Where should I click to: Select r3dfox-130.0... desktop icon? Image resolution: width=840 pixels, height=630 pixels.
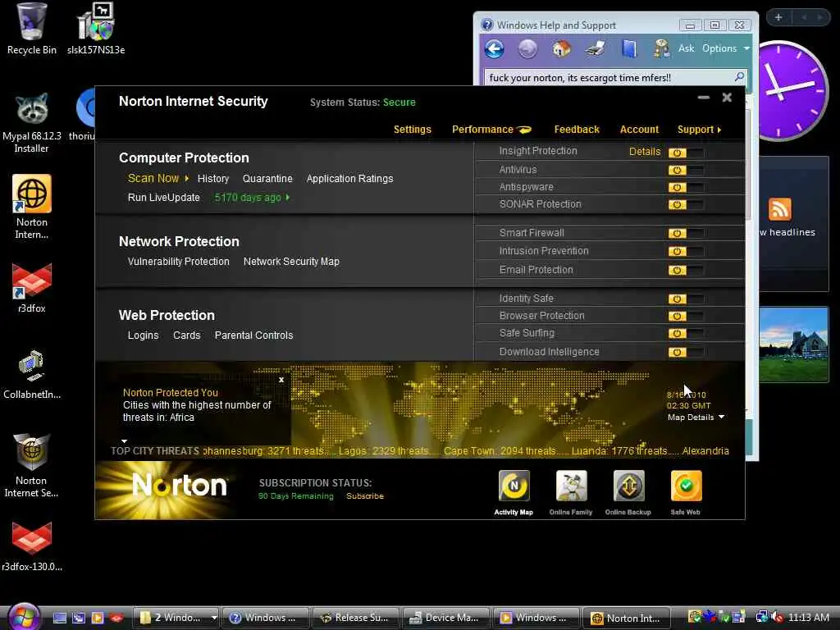pos(32,546)
